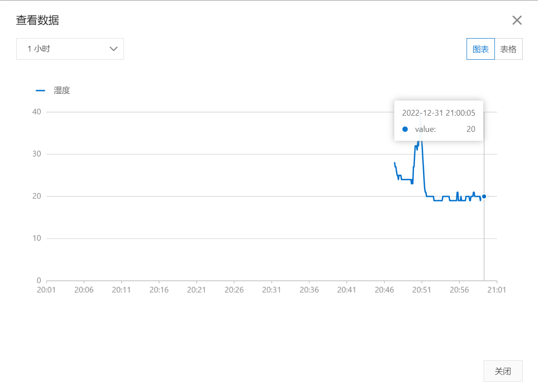
Task: Click the 查看数据 dialog title
Action: (37, 20)
